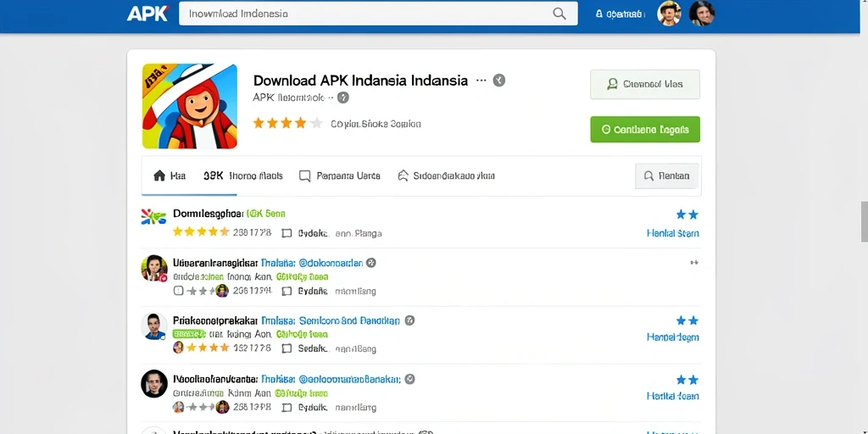Viewport: 868px width, 434px height.
Task: Select the "Sidoendrakauo vkaa" tab
Action: (x=446, y=176)
